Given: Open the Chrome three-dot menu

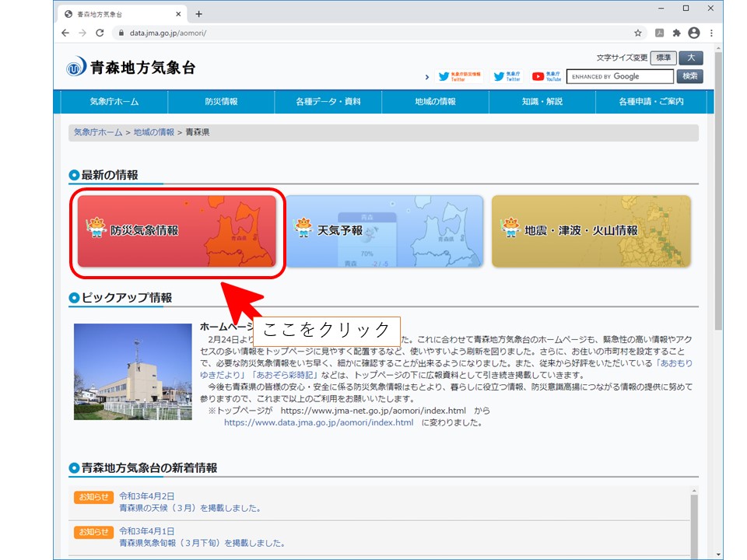Looking at the screenshot, I should (x=711, y=33).
